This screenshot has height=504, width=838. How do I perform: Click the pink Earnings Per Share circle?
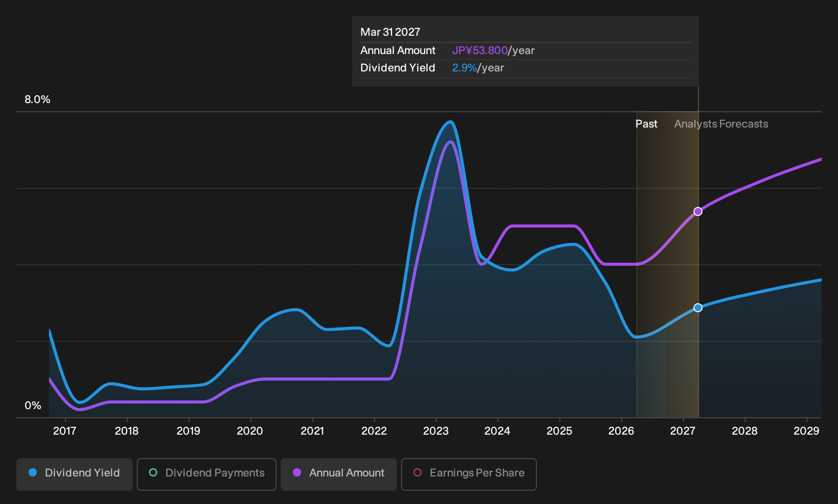(417, 473)
